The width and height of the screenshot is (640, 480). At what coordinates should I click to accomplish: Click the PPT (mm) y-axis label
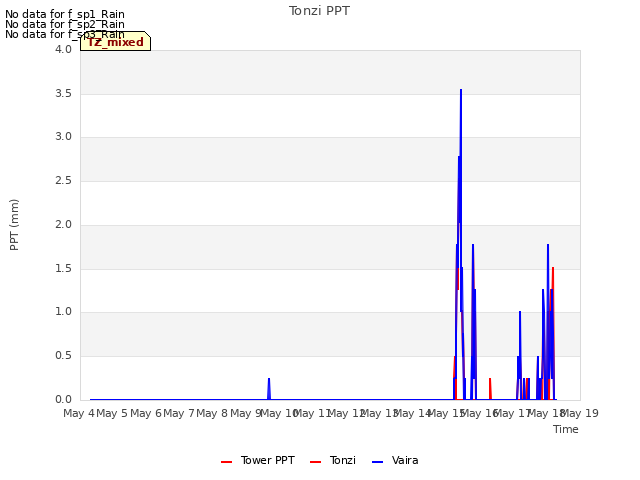click(14, 224)
